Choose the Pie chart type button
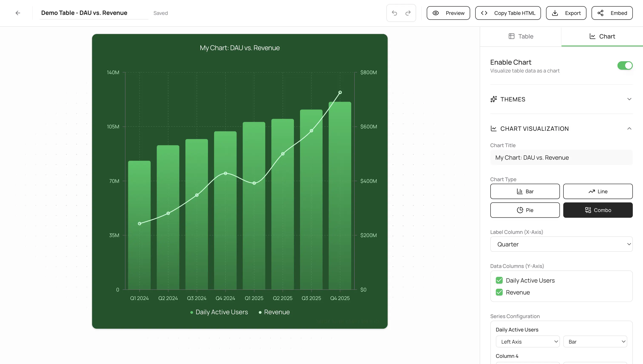643x364 pixels. 525,210
